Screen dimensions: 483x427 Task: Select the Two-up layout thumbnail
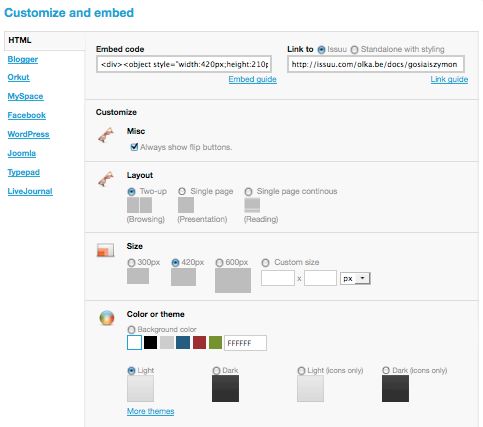(139, 205)
